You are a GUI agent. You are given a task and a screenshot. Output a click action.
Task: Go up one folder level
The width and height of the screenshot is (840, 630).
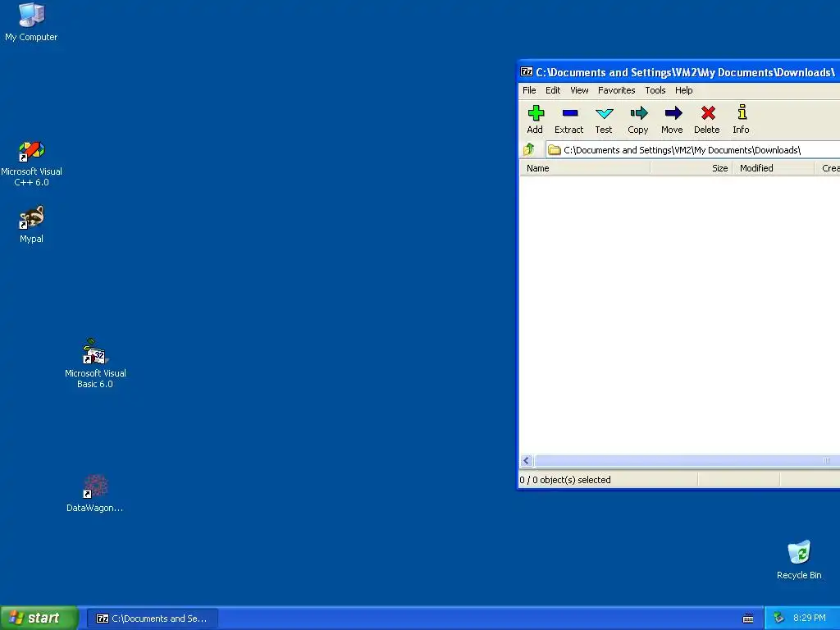click(529, 149)
